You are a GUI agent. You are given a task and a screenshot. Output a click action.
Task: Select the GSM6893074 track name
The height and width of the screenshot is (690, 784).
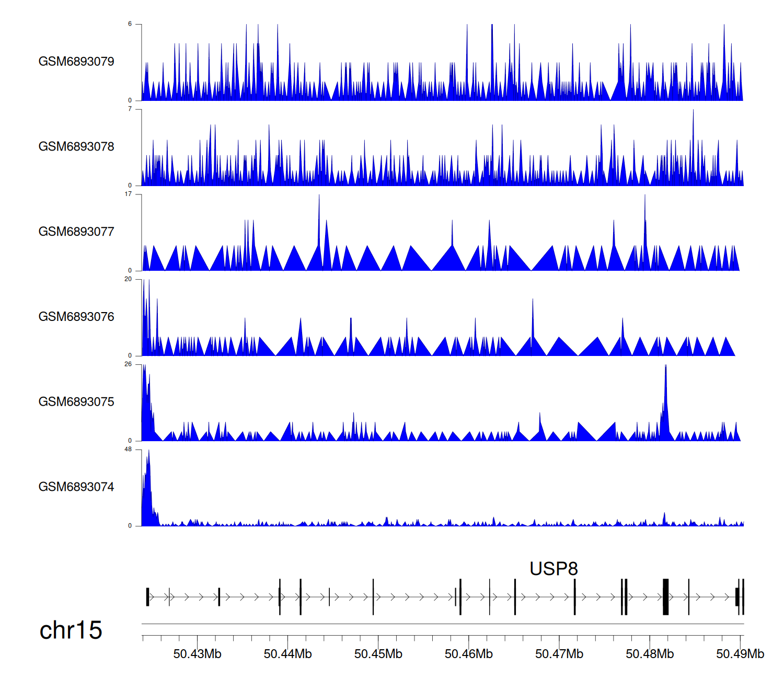[x=76, y=487]
